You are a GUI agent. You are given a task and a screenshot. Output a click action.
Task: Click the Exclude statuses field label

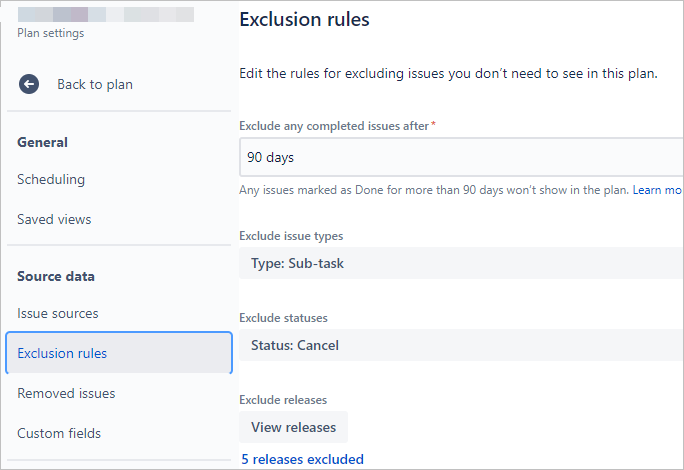pos(284,318)
